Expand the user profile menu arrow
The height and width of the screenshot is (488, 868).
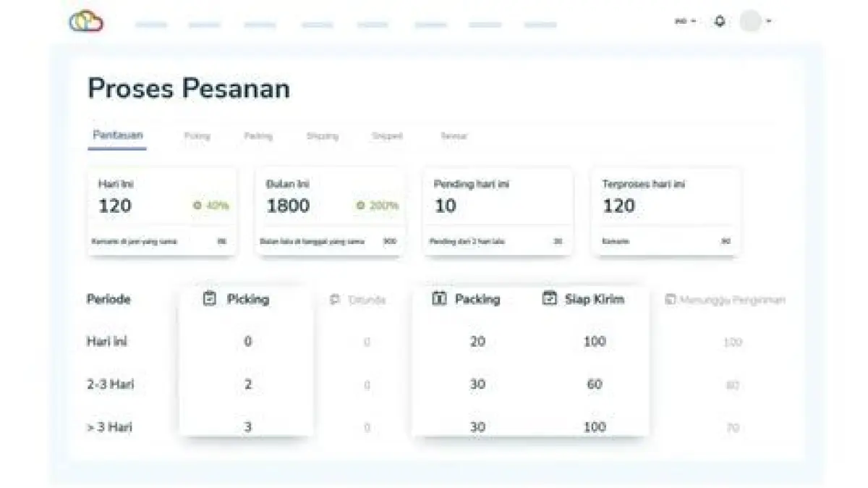coord(768,21)
